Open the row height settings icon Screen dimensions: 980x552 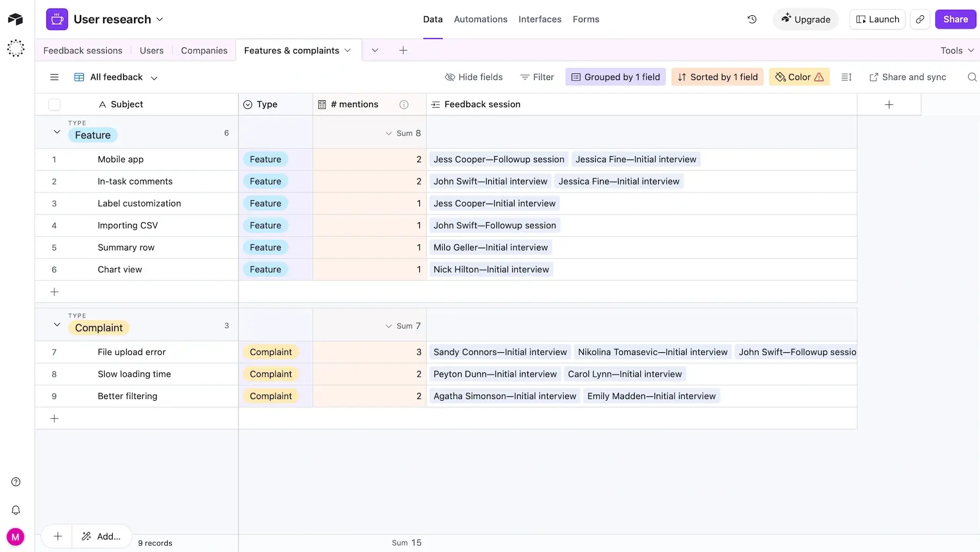pyautogui.click(x=846, y=77)
